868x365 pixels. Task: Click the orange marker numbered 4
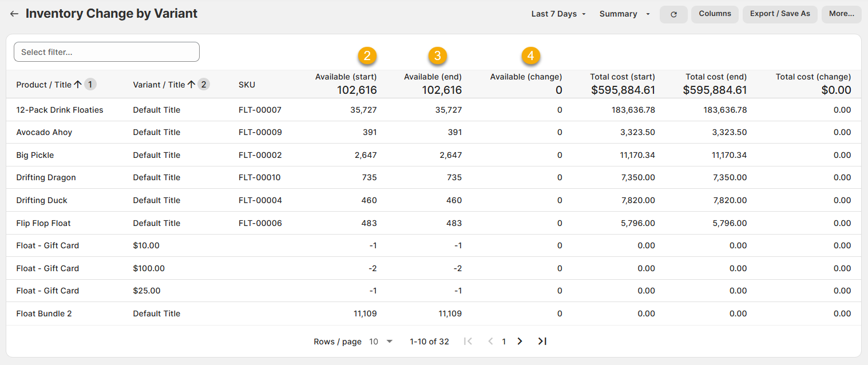point(530,55)
